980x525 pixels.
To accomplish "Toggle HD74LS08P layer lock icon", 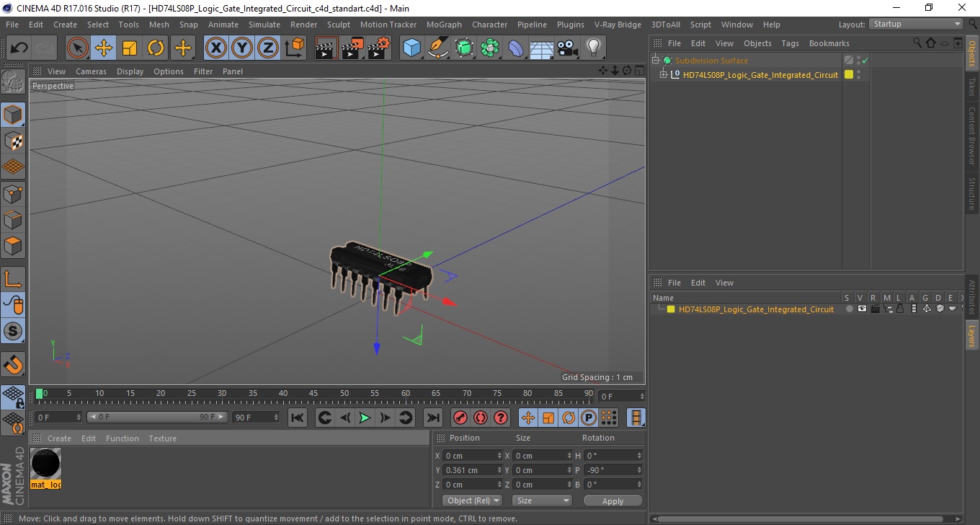I will (900, 309).
